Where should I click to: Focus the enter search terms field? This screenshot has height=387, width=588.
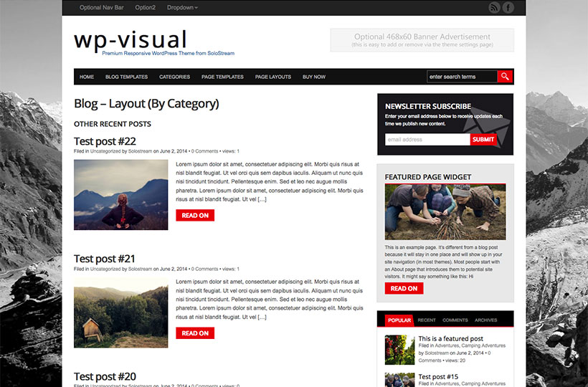[x=462, y=77]
